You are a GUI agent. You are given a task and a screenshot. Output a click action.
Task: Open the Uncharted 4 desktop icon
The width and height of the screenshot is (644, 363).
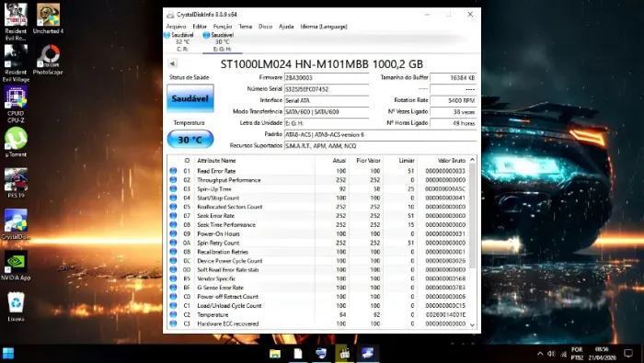click(48, 18)
